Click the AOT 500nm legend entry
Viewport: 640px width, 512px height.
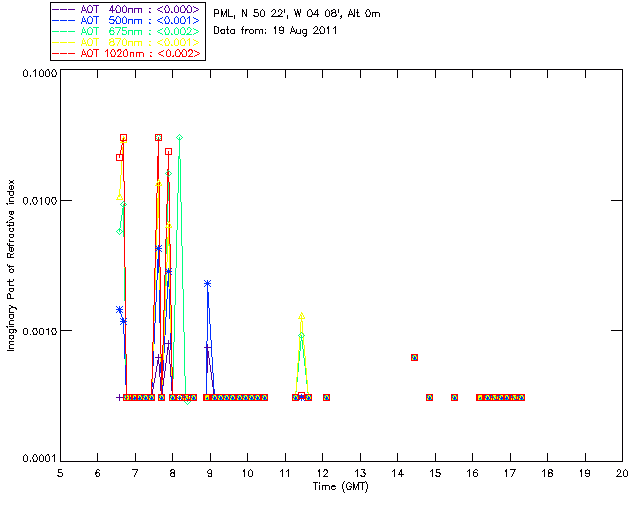pyautogui.click(x=127, y=20)
